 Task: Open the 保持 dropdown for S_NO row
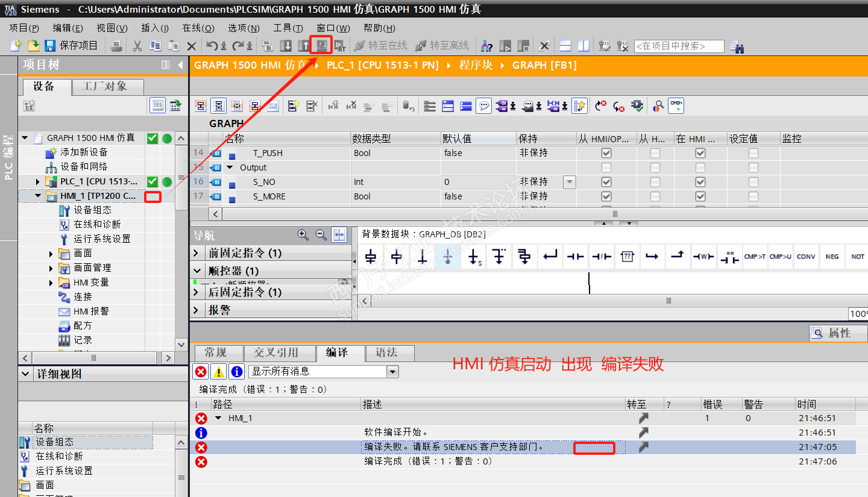coord(570,182)
